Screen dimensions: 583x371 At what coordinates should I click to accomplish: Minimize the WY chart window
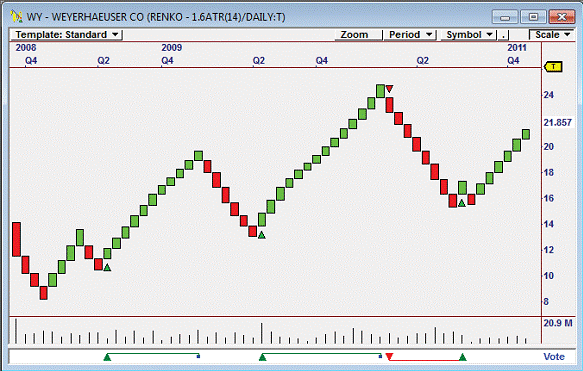pos(505,17)
